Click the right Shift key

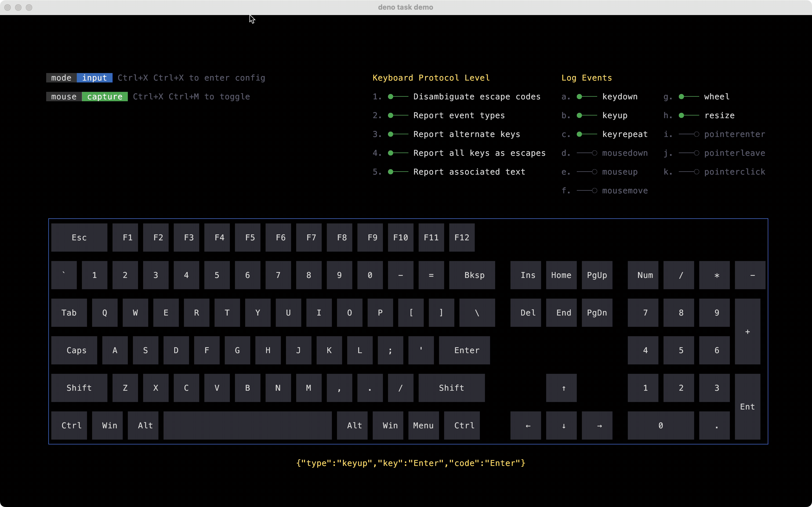(x=452, y=388)
